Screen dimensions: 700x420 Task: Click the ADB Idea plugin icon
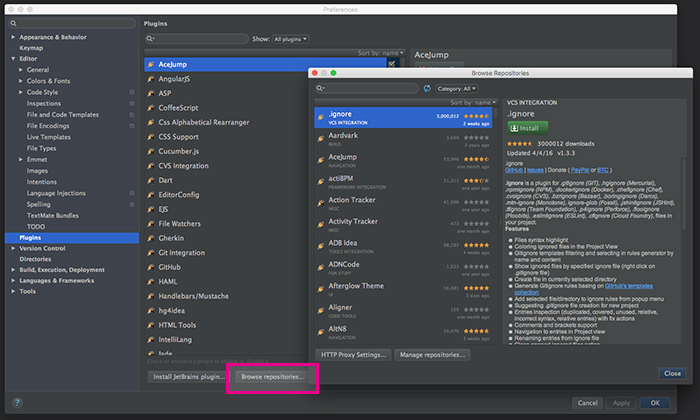click(x=321, y=246)
